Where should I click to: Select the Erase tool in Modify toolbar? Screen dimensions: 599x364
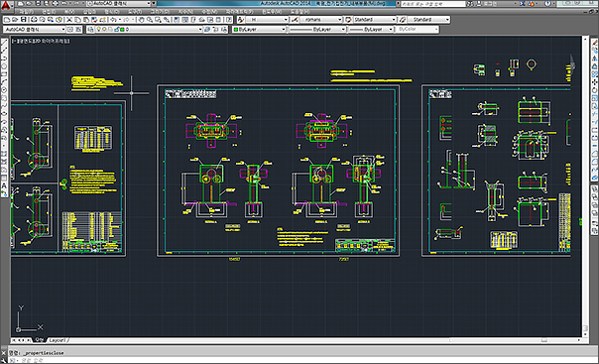[x=595, y=42]
